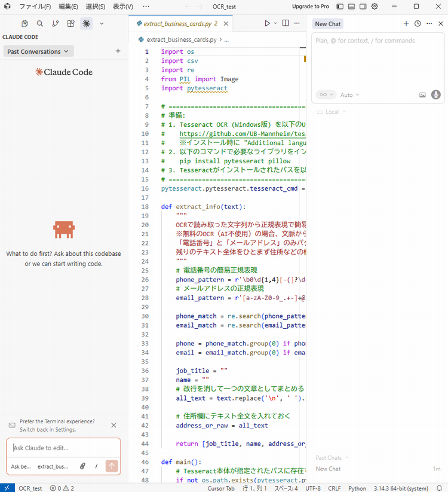Image resolution: width=448 pixels, height=492 pixels.
Task: Click the paperclip attach icon in Claude input
Action: pyautogui.click(x=82, y=466)
